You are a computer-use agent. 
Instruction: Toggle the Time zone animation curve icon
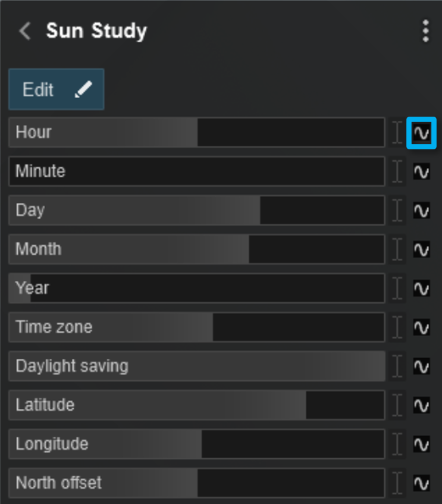coord(421,327)
